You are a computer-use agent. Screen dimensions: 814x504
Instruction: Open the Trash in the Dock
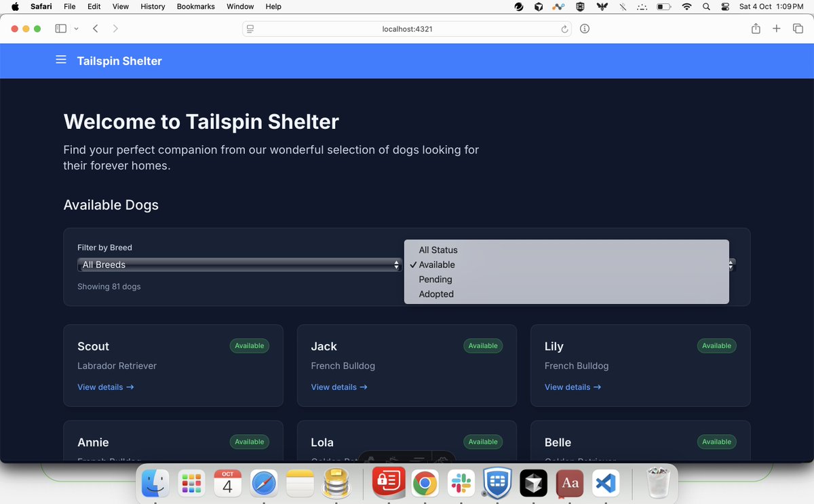657,484
